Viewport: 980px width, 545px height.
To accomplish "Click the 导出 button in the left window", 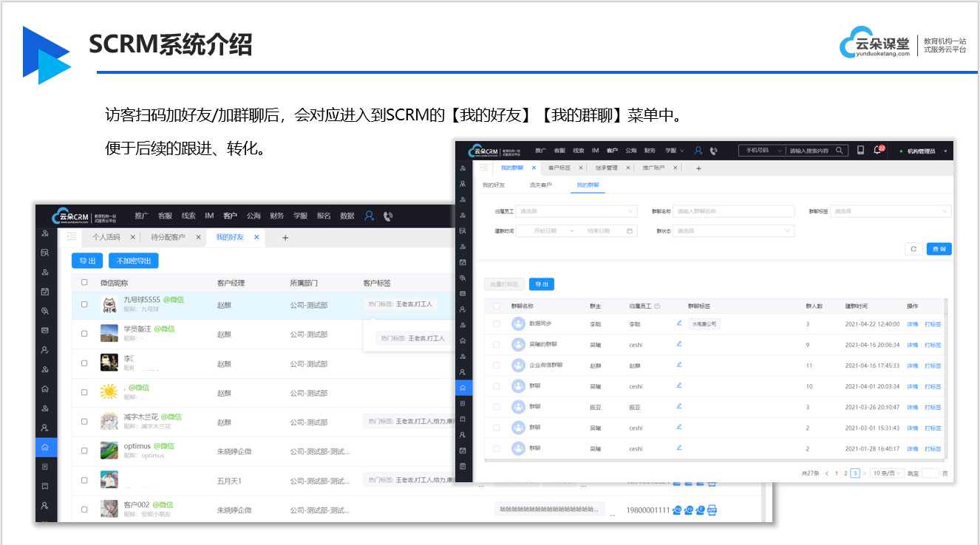I will 87,261.
